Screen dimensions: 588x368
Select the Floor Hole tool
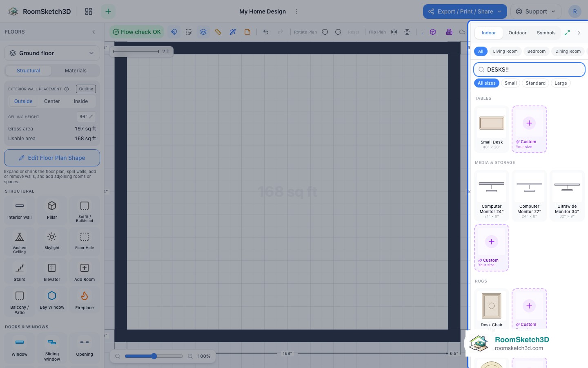click(85, 242)
